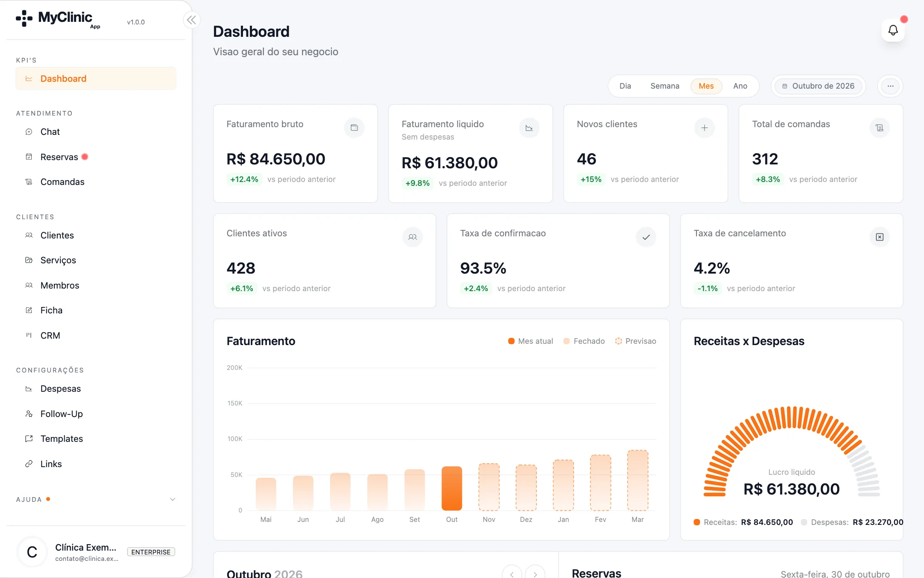Go to previous month in calendar
The image size is (924, 578).
512,574
